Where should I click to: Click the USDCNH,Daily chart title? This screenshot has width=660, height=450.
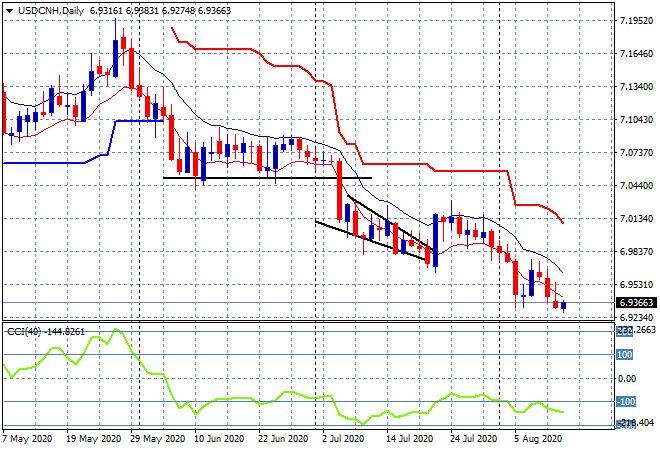pyautogui.click(x=51, y=11)
